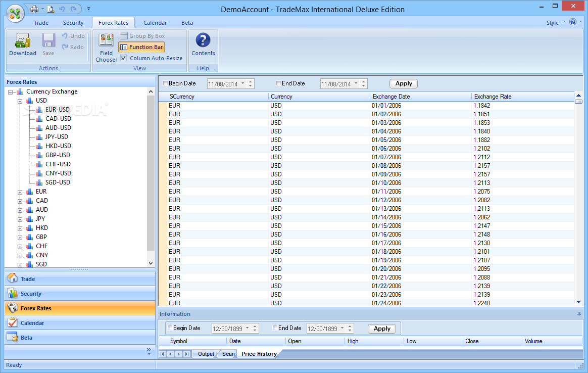The height and width of the screenshot is (373, 588).
Task: Open the Field Chooser icon
Action: 106,40
